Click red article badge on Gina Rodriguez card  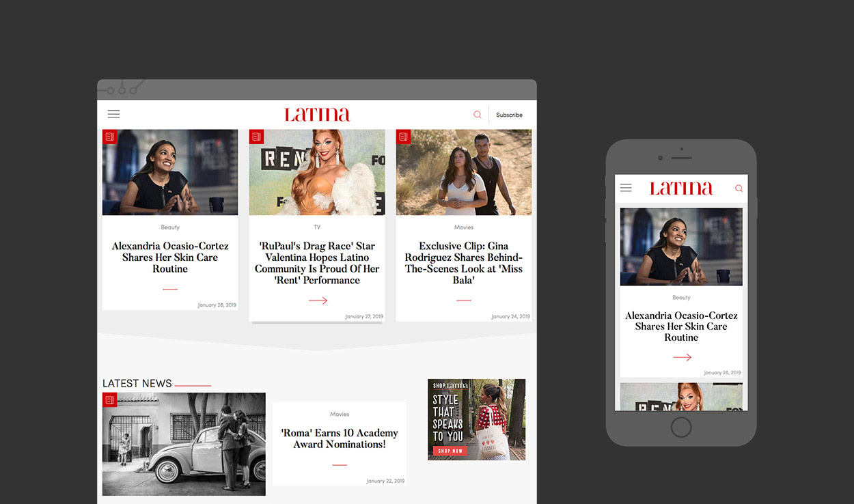(403, 137)
